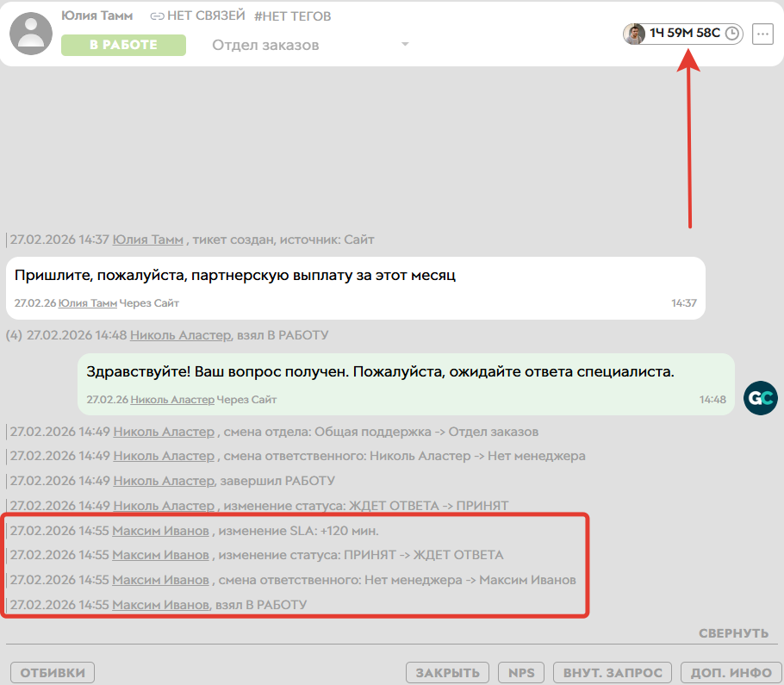Click the link icon near НЕТ СВЯЗЕЙ
The height and width of the screenshot is (685, 784).
[157, 16]
